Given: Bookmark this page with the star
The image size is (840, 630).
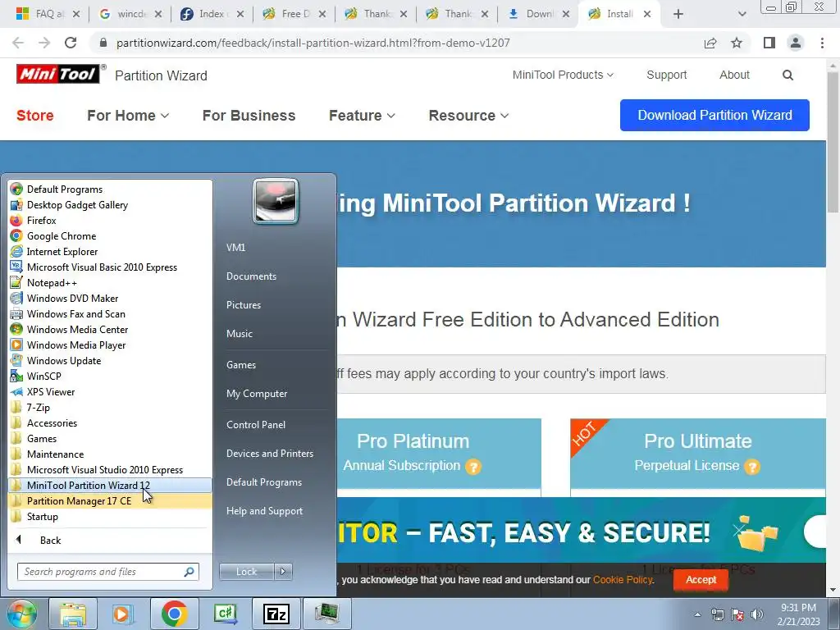Looking at the screenshot, I should point(737,43).
